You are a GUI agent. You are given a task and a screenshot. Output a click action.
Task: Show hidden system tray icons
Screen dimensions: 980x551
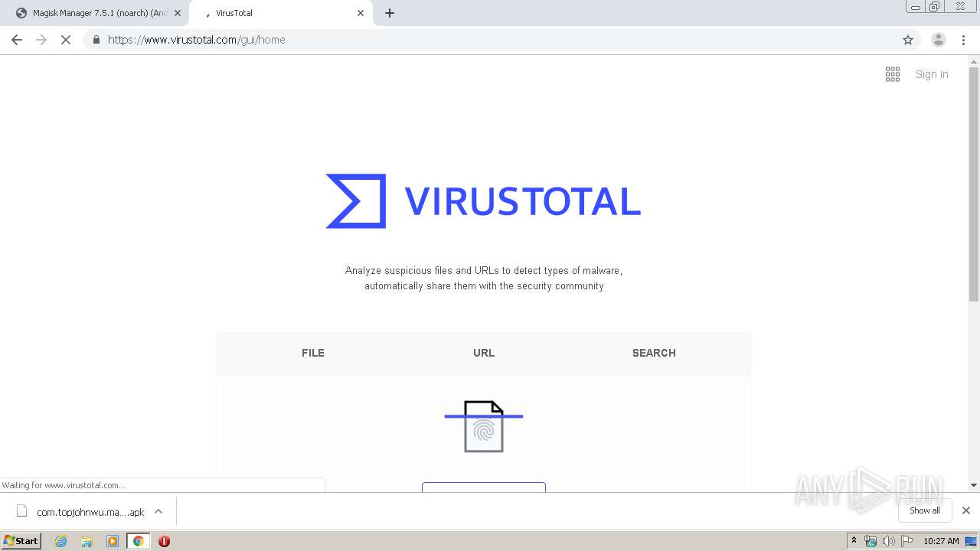click(854, 541)
